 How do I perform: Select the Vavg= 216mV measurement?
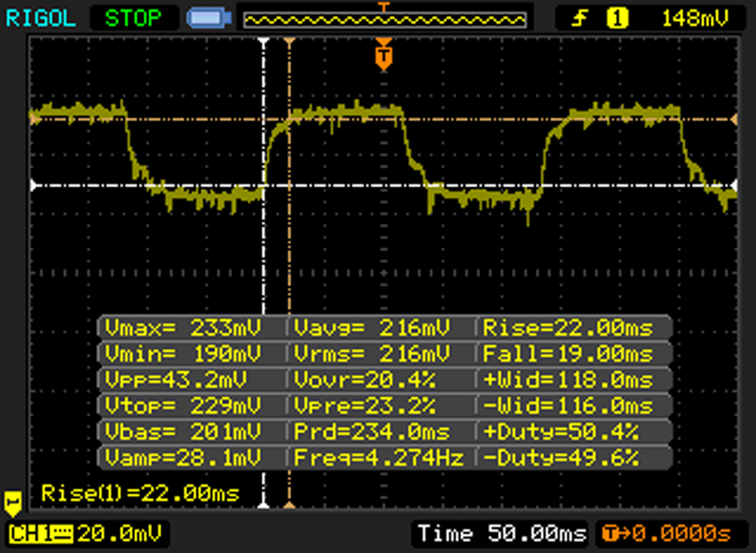click(371, 328)
